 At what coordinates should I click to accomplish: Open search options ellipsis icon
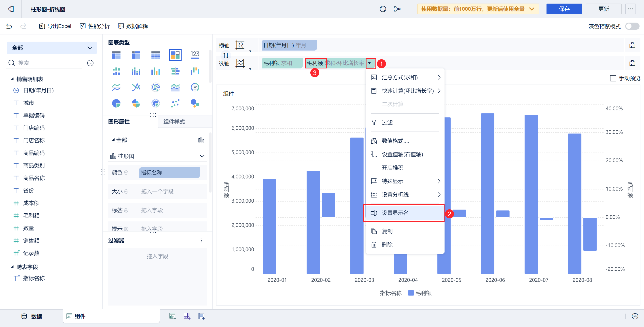pyautogui.click(x=90, y=63)
